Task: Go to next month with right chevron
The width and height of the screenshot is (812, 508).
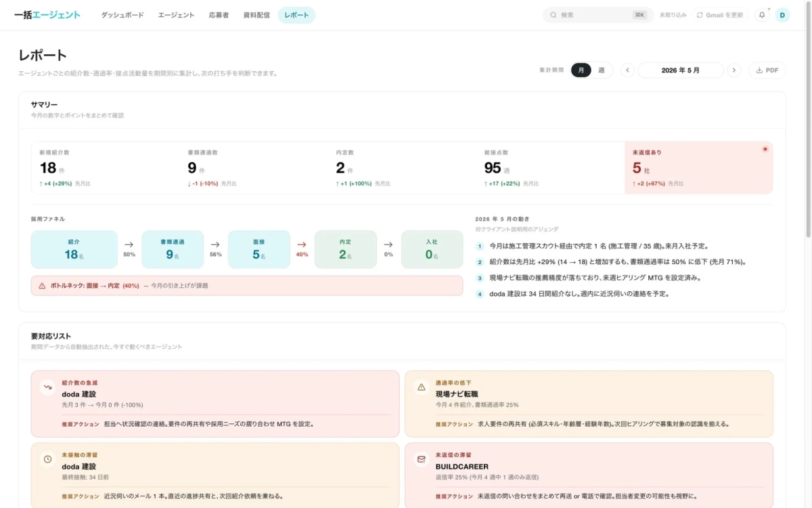Action: coord(734,70)
